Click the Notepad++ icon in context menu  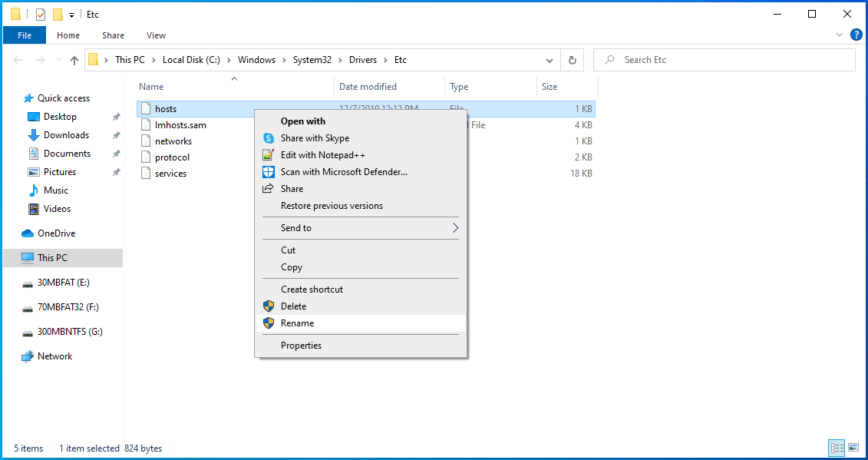[268, 155]
